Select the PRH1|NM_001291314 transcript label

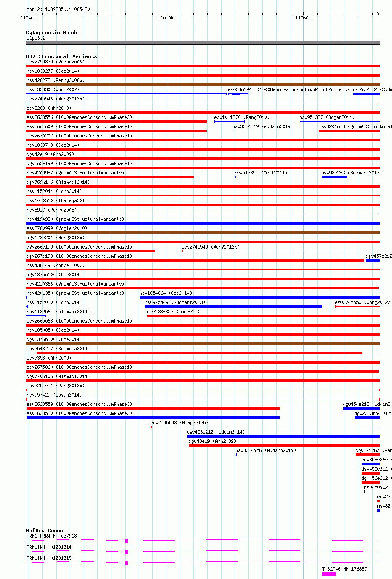point(49,547)
